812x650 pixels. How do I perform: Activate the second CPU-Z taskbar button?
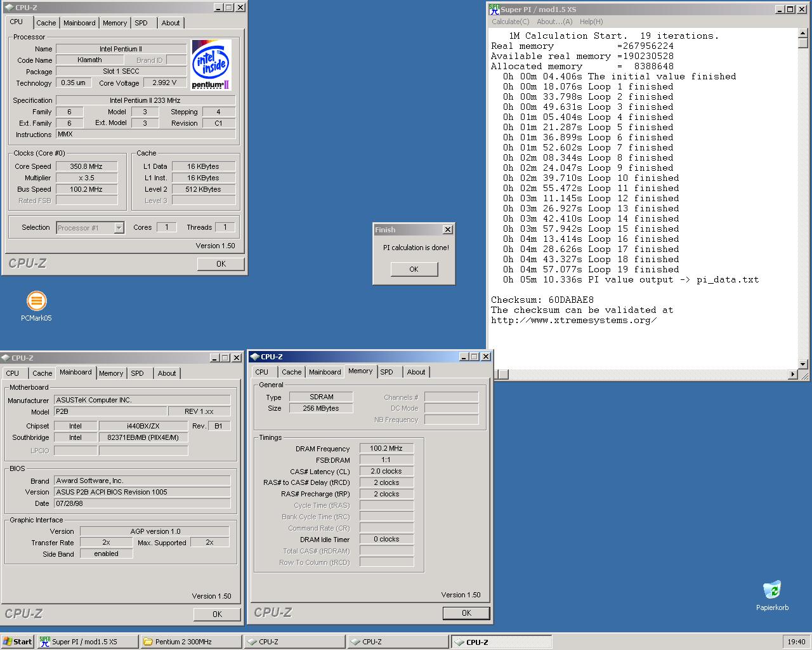[398, 642]
